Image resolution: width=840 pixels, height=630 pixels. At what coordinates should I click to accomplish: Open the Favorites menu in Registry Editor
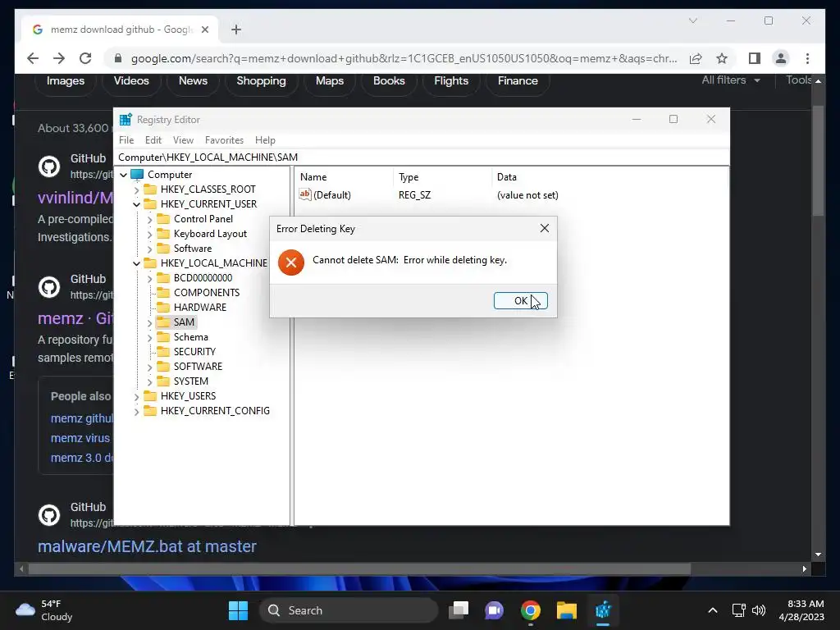pos(224,139)
